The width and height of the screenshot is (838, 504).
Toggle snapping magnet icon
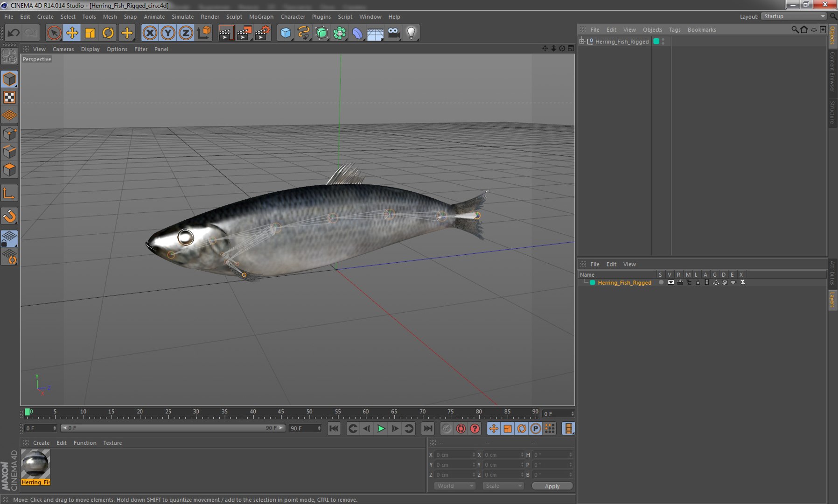(x=9, y=216)
